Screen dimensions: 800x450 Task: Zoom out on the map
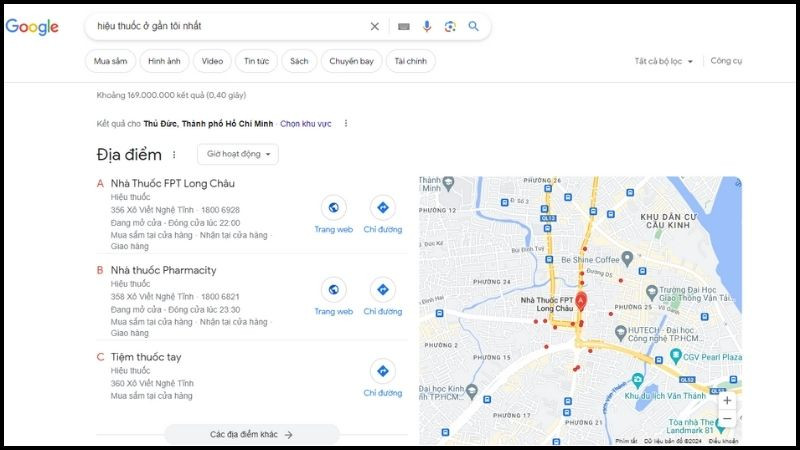click(x=727, y=419)
